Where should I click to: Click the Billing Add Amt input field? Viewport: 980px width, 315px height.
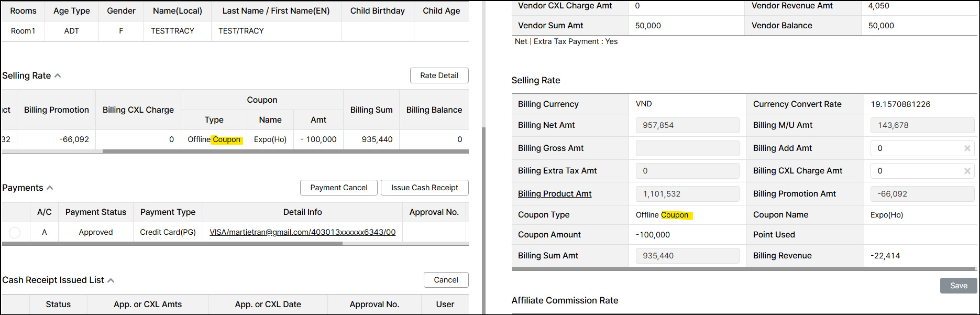click(x=917, y=148)
